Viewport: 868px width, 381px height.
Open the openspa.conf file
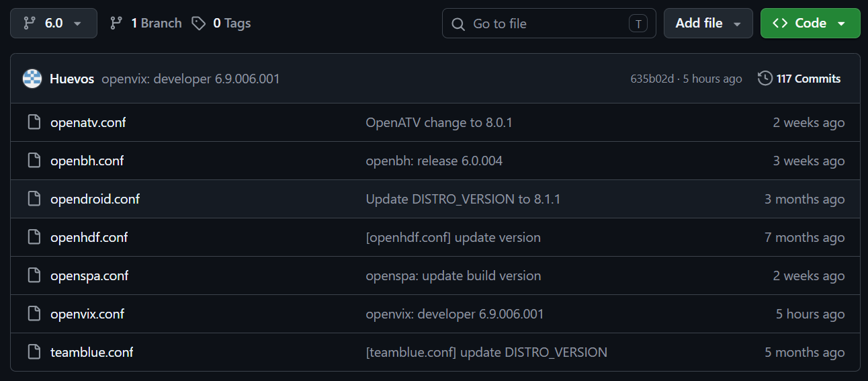pos(89,276)
